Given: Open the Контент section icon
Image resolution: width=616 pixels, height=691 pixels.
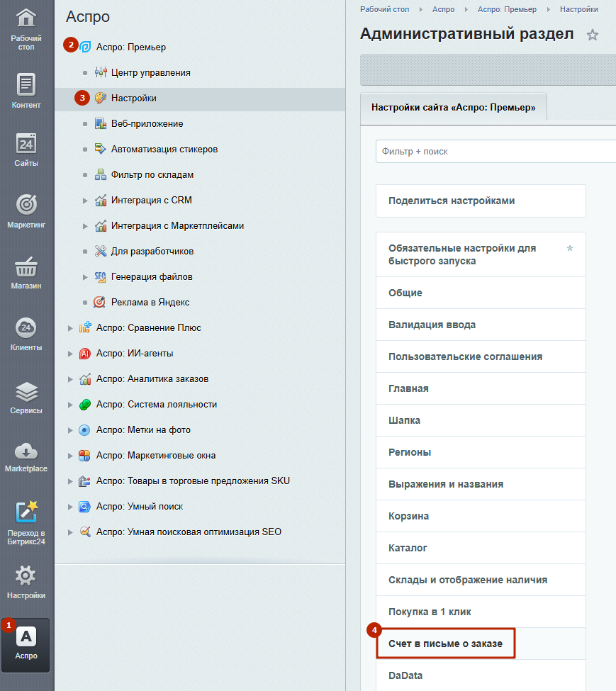Looking at the screenshot, I should pos(26,84).
